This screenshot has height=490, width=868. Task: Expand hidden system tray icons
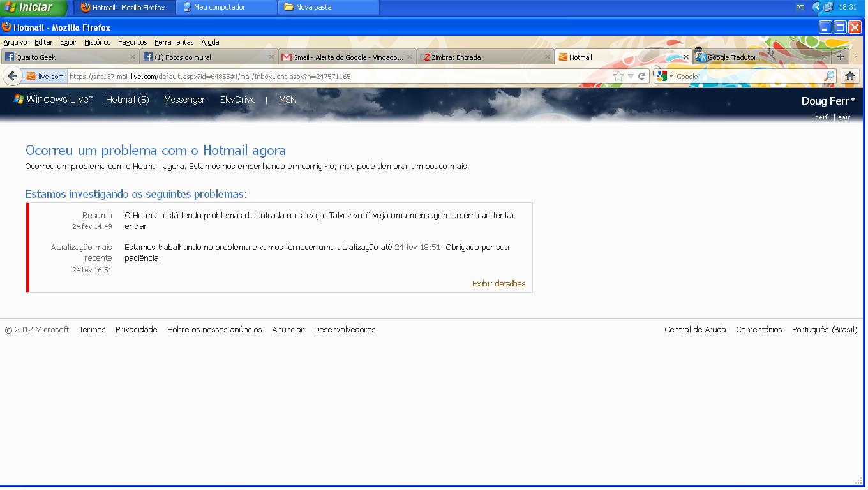coord(817,7)
